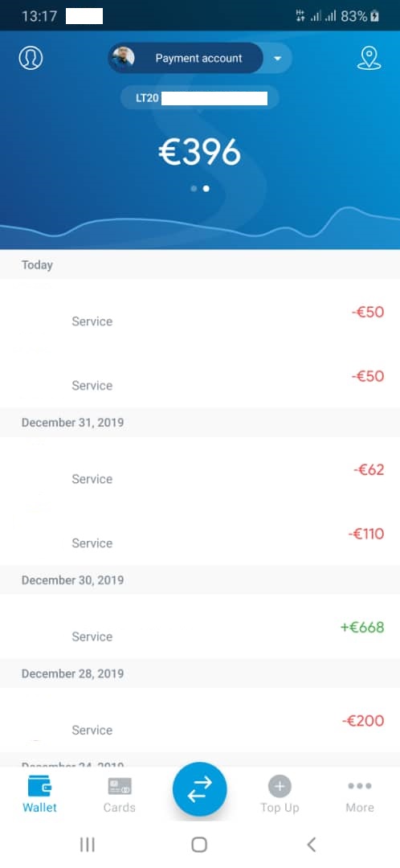Switch to first balance page dot

point(194,188)
